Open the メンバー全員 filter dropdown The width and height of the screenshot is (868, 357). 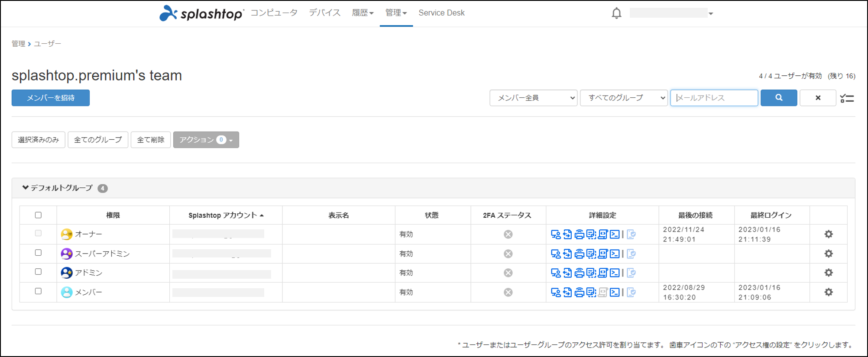pyautogui.click(x=534, y=98)
